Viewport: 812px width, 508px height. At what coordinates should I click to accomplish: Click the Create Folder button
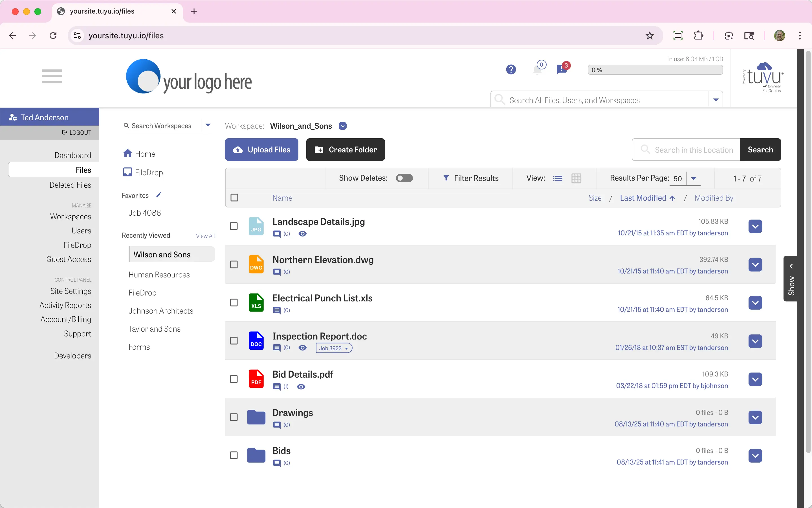346,150
